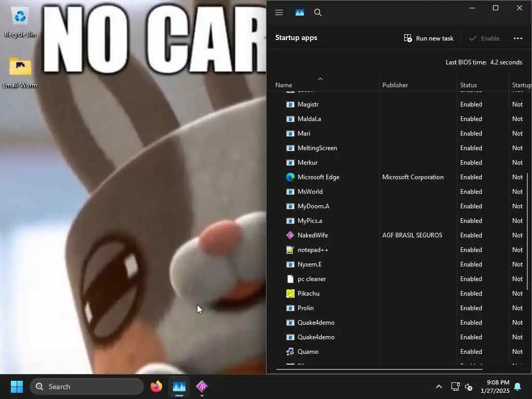Open the Task Manager search icon
The width and height of the screenshot is (532, 399).
click(318, 12)
